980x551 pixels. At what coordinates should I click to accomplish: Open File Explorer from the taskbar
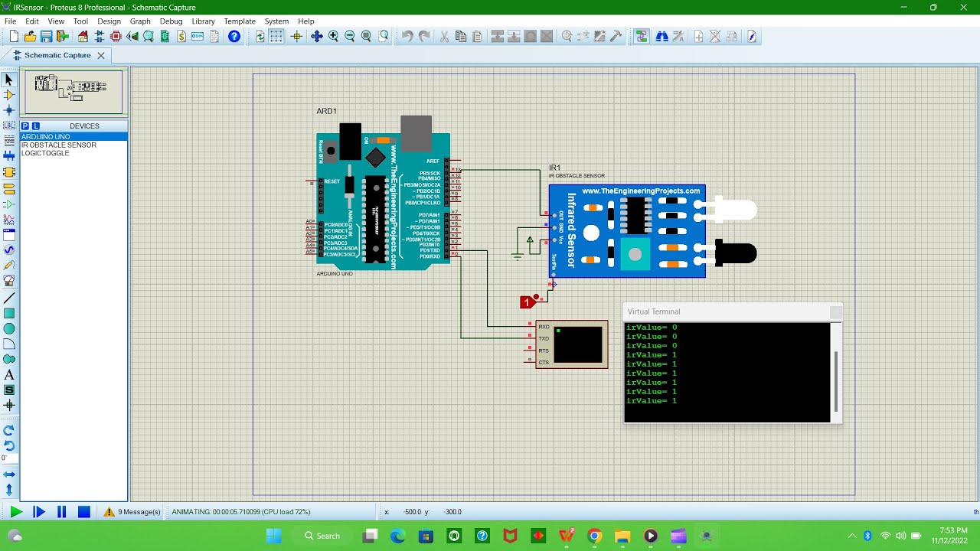click(x=622, y=536)
